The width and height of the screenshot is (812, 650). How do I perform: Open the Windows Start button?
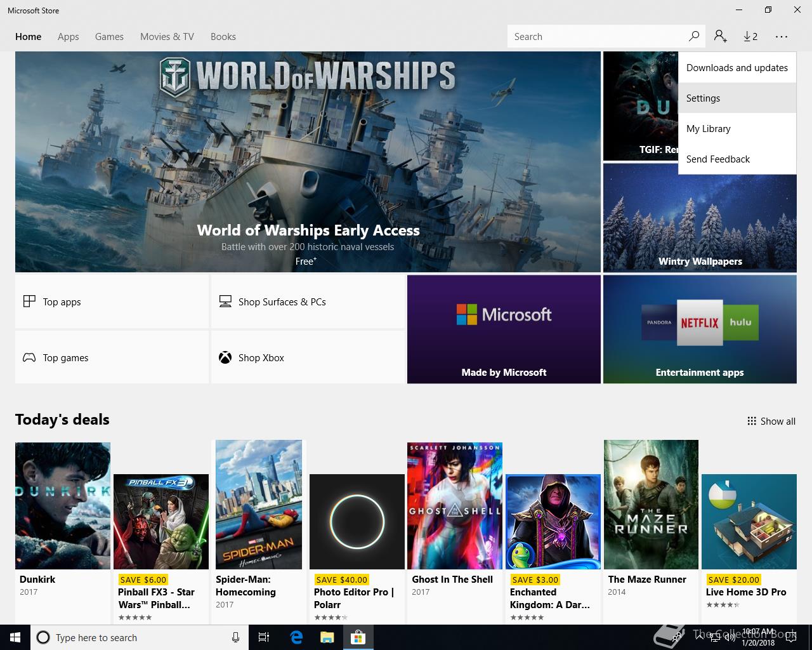coord(15,637)
